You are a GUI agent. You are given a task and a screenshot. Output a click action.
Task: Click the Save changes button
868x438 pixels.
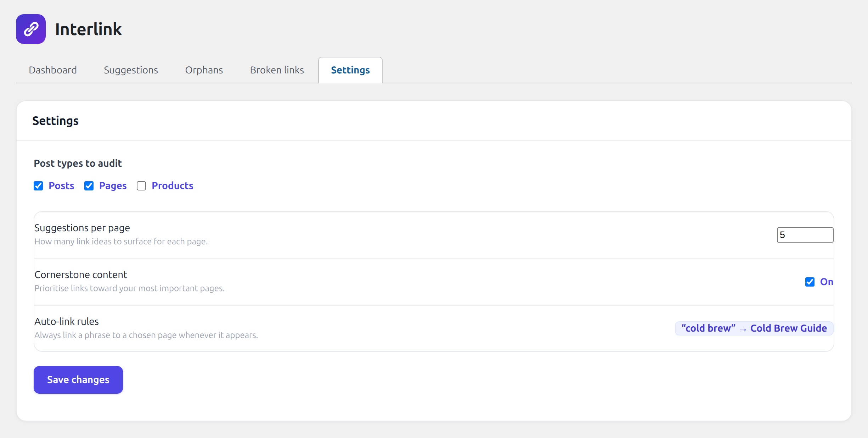tap(78, 380)
